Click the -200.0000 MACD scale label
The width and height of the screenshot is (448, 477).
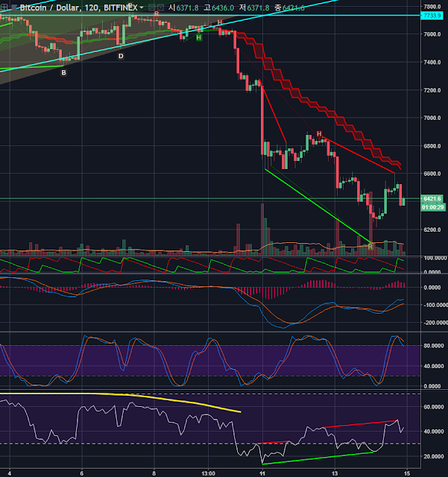[x=435, y=323]
